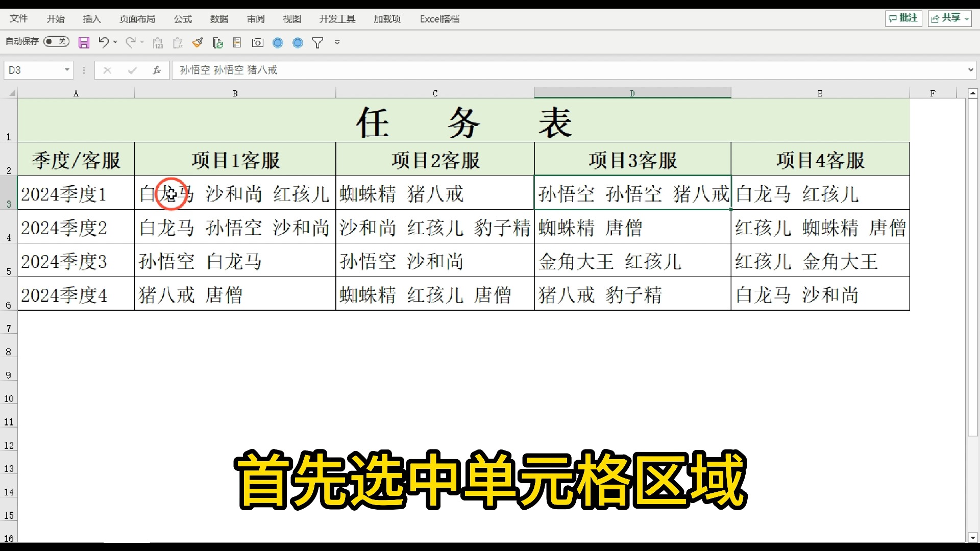Viewport: 980px width, 551px height.
Task: Expand the Quick Access Toolbar customize arrow
Action: click(337, 42)
